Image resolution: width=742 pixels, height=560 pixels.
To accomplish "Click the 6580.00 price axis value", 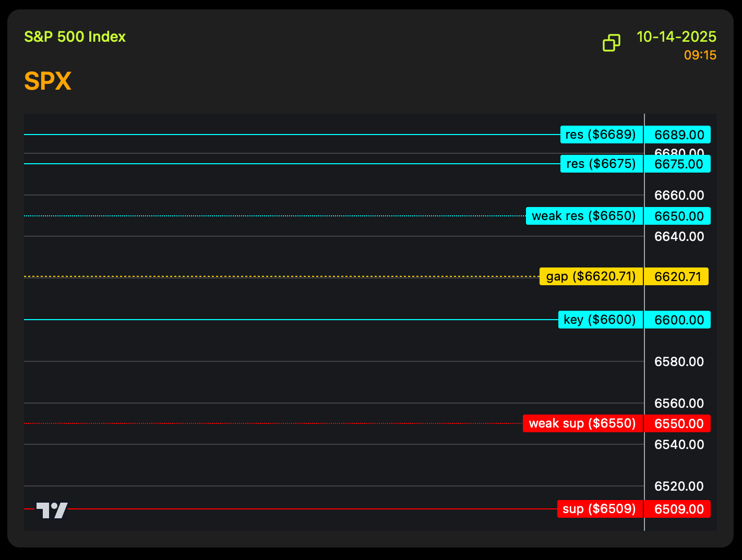I will (679, 362).
